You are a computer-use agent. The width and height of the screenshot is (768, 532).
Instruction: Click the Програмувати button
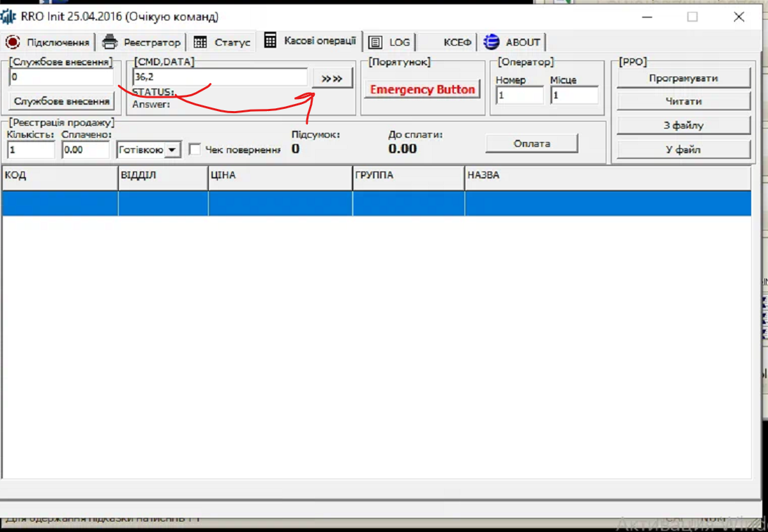pyautogui.click(x=683, y=78)
